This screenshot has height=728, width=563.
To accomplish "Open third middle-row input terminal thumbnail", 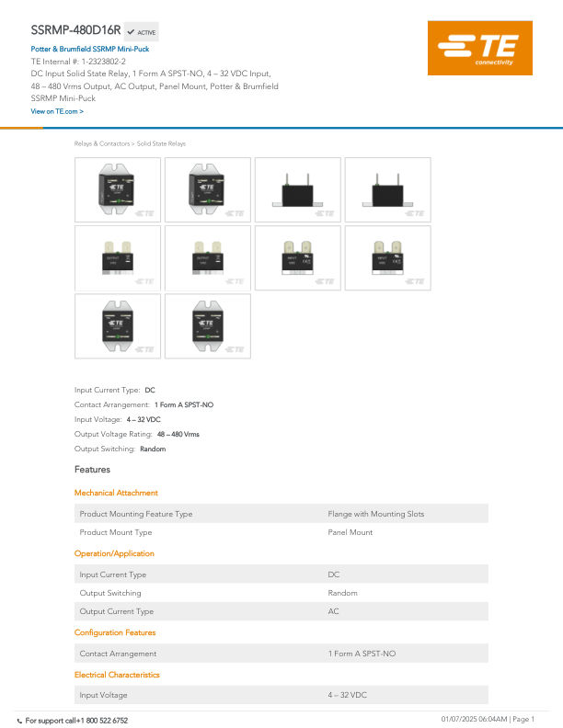I will (298, 258).
